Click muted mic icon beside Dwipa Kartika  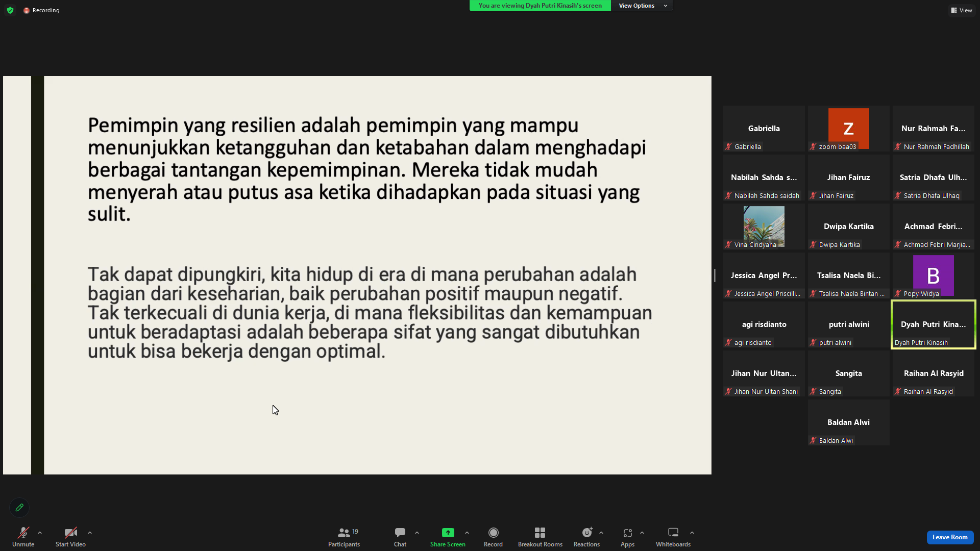[813, 244]
